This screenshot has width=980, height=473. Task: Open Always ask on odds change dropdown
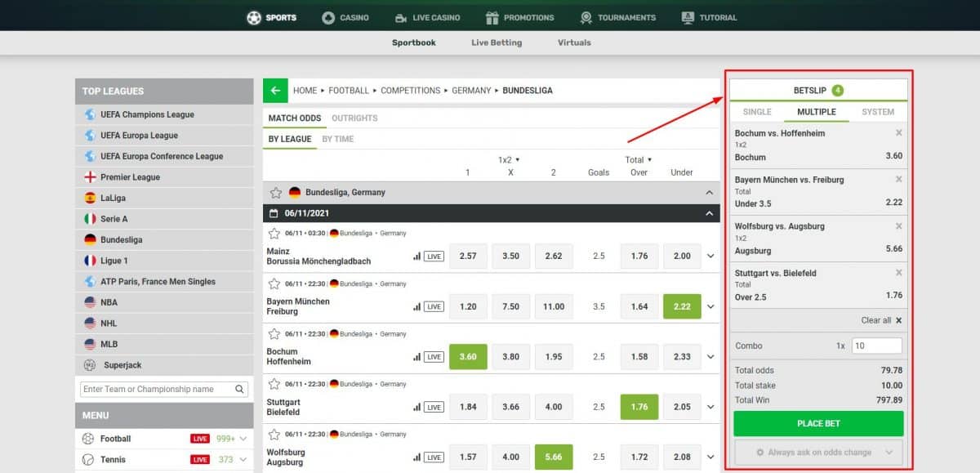[x=818, y=452]
